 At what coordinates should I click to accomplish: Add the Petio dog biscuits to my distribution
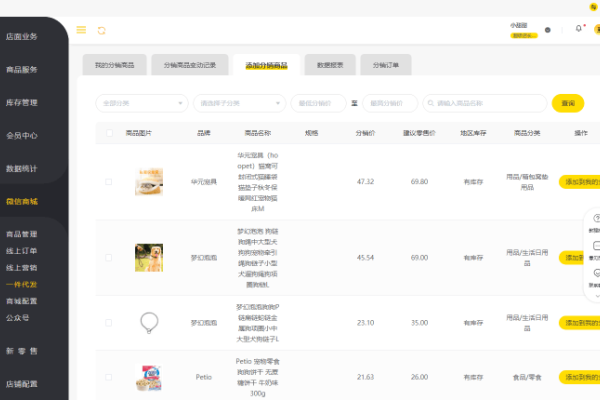(x=579, y=377)
